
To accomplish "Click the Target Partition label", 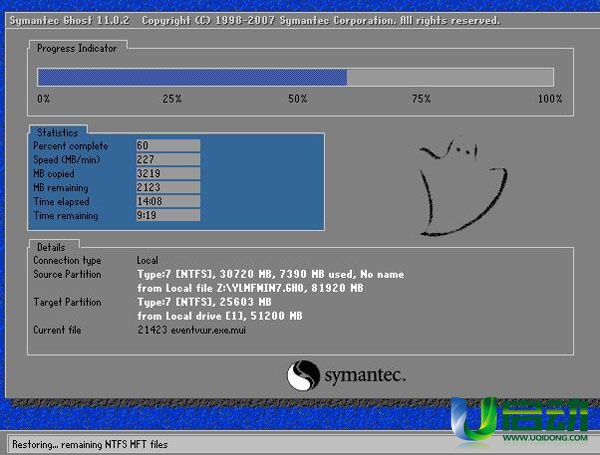I will [67, 302].
